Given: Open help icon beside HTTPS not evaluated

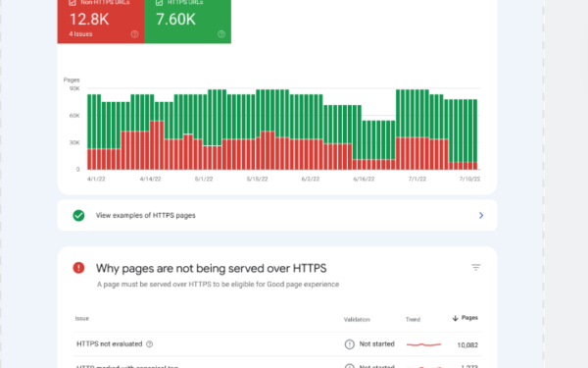Looking at the screenshot, I should [149, 344].
